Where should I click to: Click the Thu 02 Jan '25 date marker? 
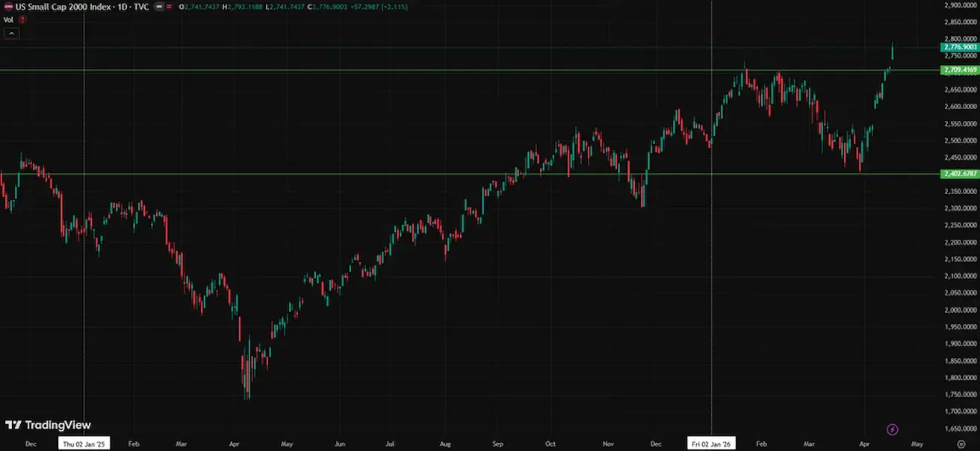point(84,444)
